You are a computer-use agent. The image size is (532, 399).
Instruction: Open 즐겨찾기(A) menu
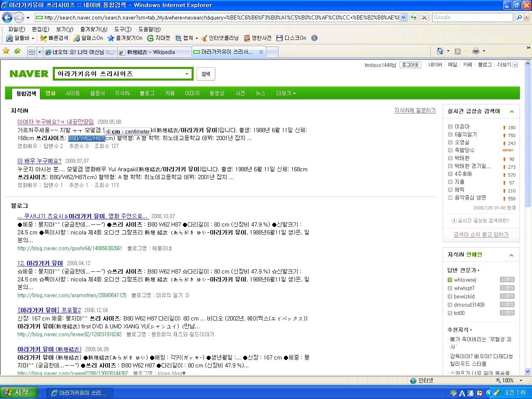pos(94,29)
